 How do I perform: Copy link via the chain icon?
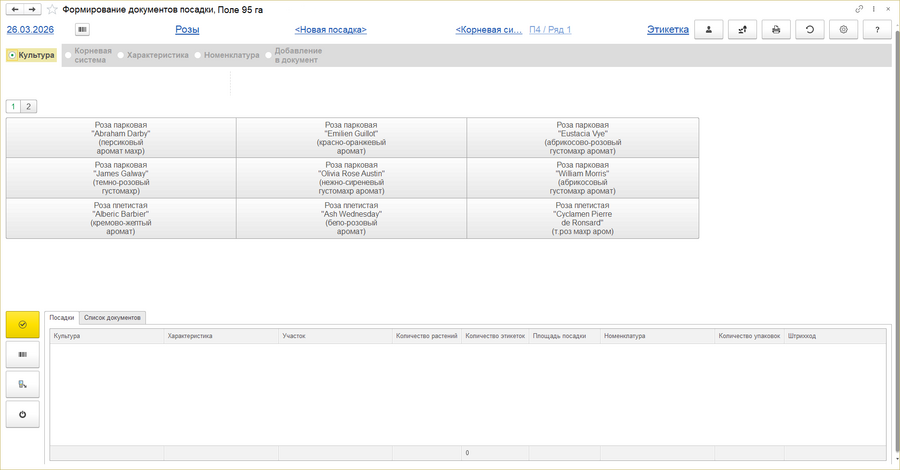(859, 9)
